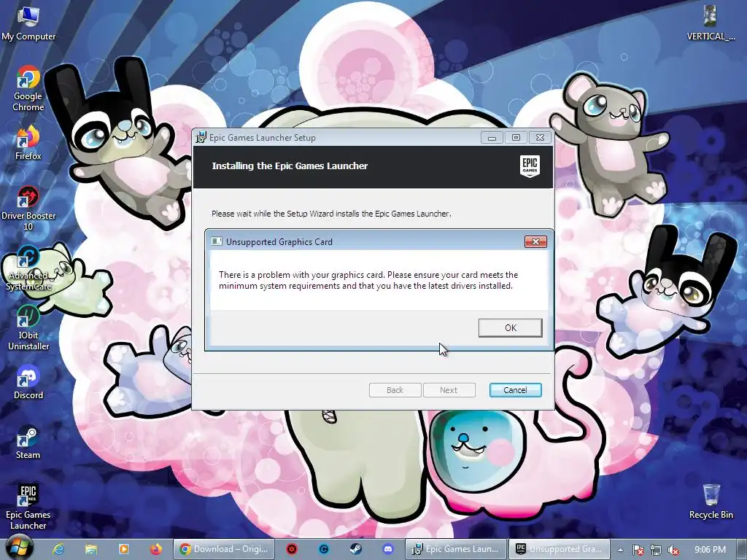Screen dimensions: 747x560
Task: Switch to the Chrome Download – Origi... taskbar window
Action: [224, 549]
